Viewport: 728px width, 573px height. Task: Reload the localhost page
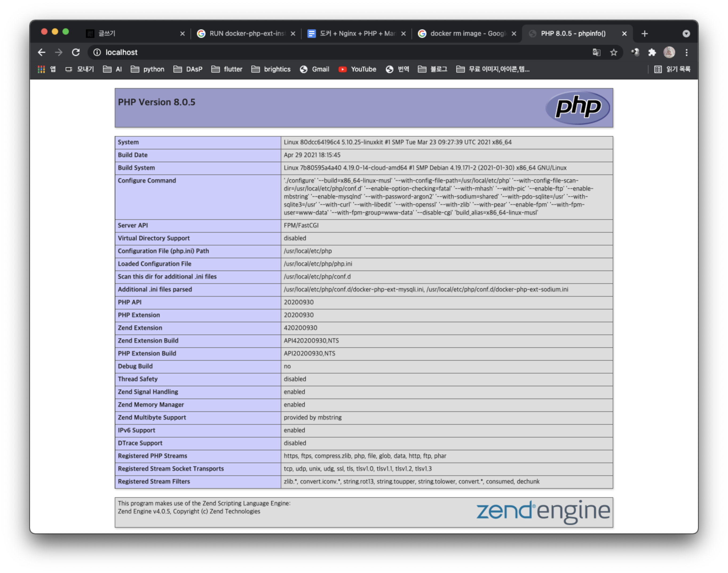(76, 52)
